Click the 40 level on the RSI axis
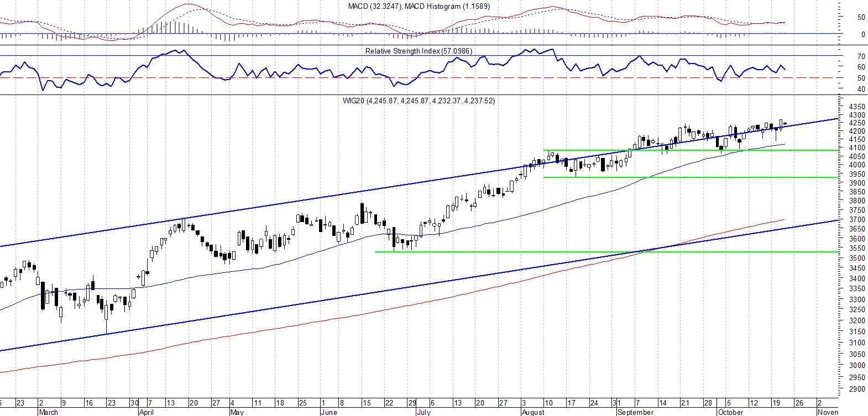 (x=861, y=89)
